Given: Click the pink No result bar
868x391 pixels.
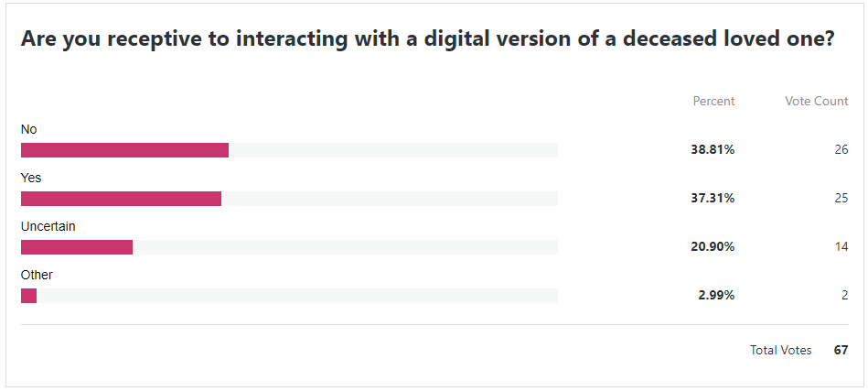Looking at the screenshot, I should pos(124,150).
